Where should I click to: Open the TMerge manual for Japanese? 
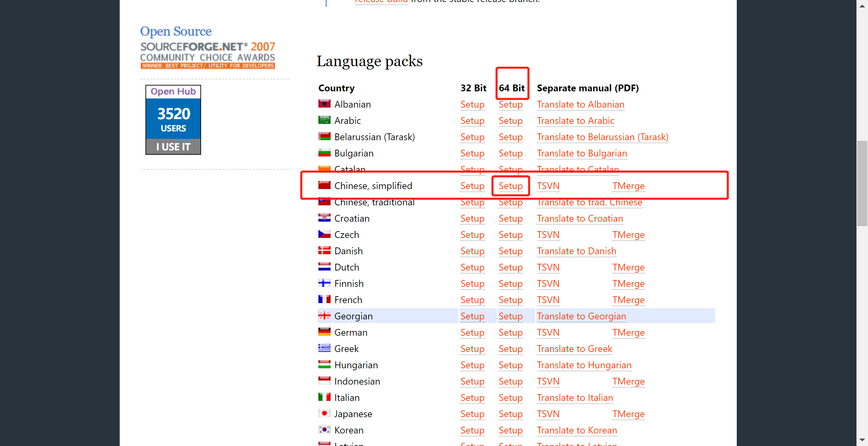628,414
